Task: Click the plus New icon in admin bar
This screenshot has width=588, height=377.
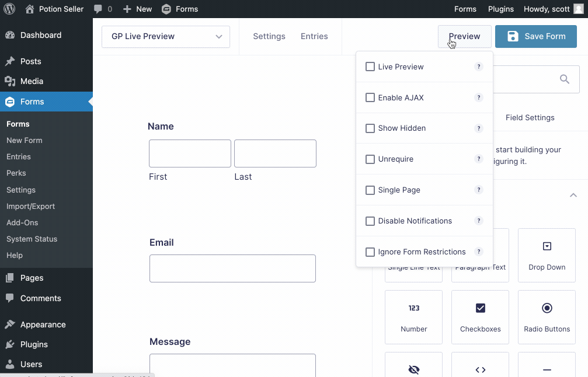Action: tap(127, 9)
